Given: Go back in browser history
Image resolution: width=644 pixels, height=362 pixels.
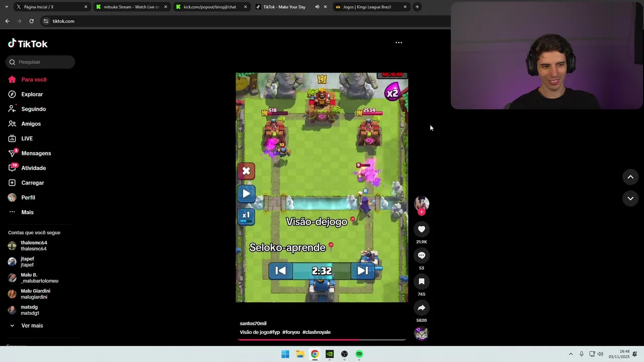Looking at the screenshot, I should pos(7,21).
